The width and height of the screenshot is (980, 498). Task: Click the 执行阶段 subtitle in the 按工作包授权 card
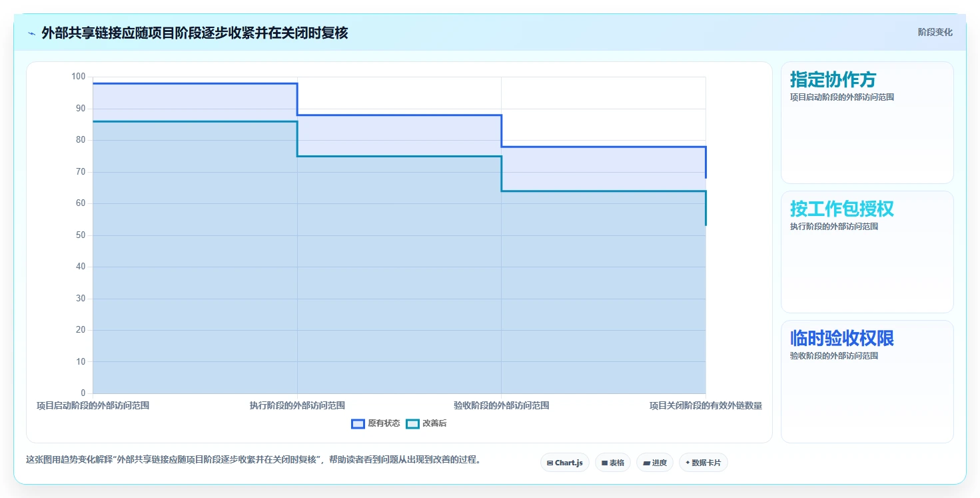(833, 227)
